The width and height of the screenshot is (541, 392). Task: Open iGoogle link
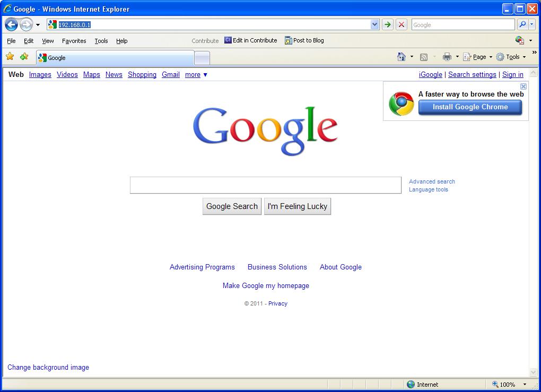pyautogui.click(x=430, y=75)
